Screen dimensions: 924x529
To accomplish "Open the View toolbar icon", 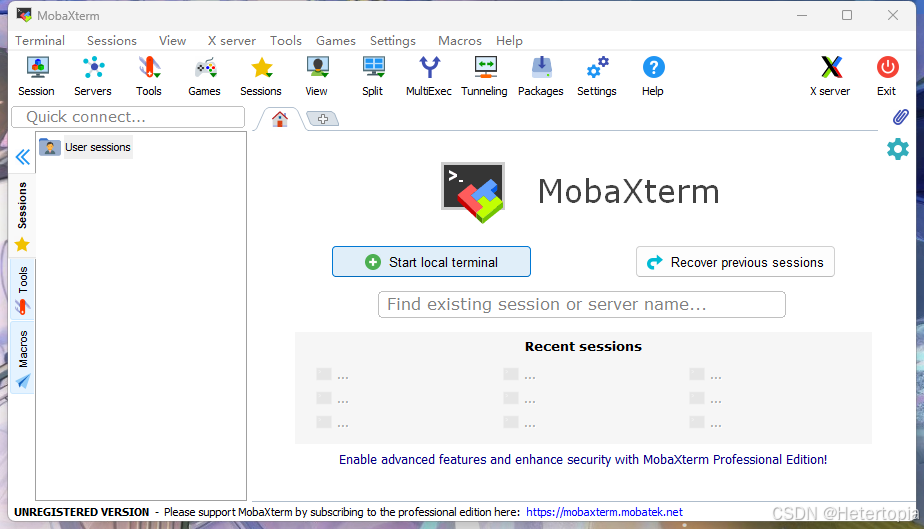I will coord(316,76).
